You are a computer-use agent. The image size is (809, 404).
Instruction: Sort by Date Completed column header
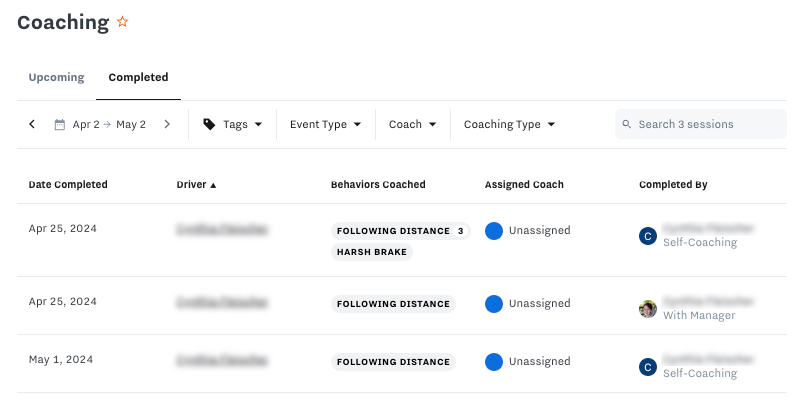click(x=68, y=185)
